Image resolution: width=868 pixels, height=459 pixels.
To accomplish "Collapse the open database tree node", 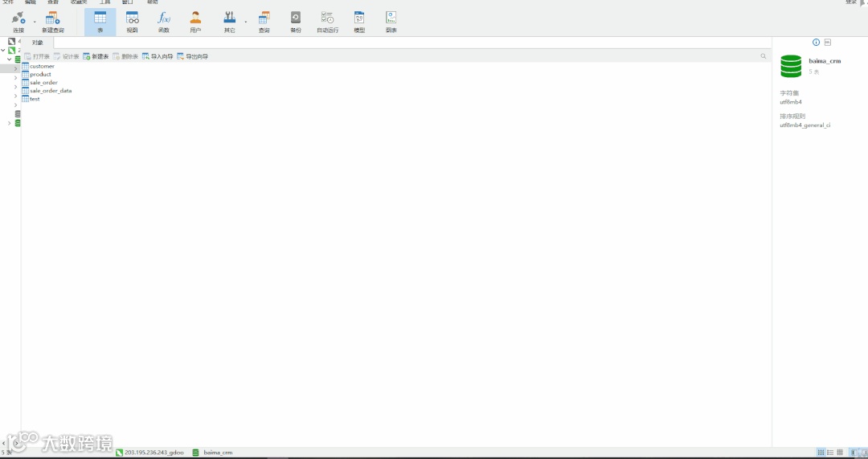I will (x=10, y=59).
